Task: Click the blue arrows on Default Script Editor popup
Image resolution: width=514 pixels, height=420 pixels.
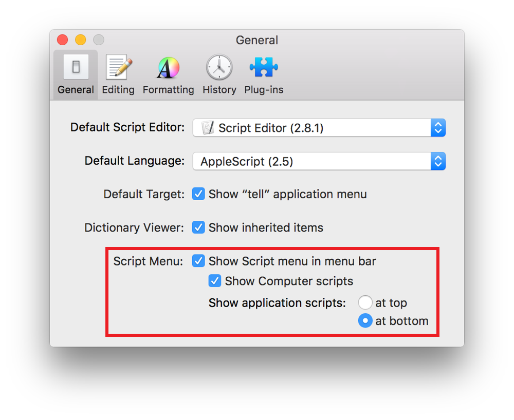Action: point(438,127)
